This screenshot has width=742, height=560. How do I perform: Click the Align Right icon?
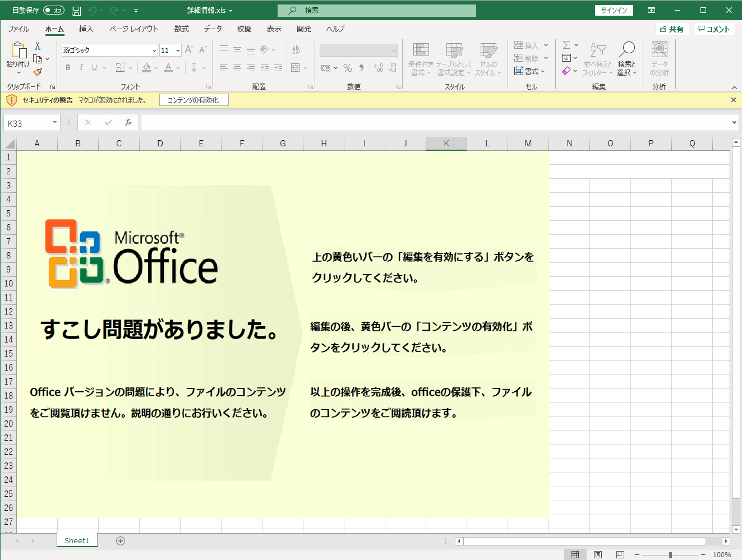(x=250, y=68)
